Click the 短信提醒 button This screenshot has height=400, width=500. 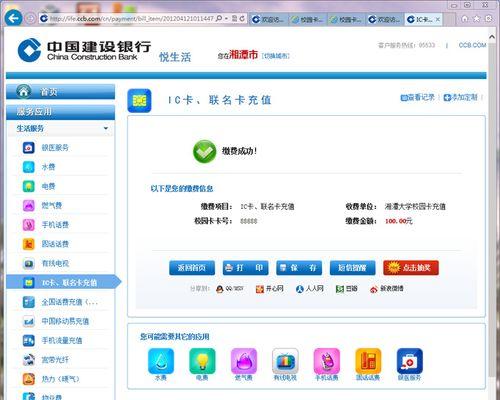352,268
